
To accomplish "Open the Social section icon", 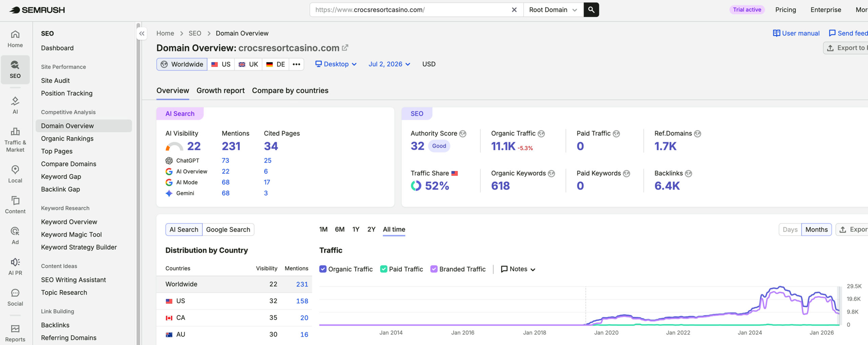I will point(15,298).
